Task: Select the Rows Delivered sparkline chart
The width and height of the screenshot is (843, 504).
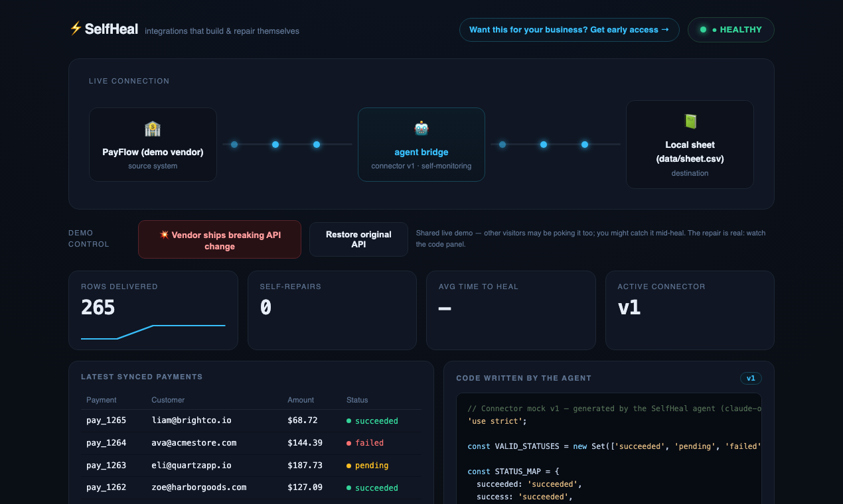Action: point(153,332)
